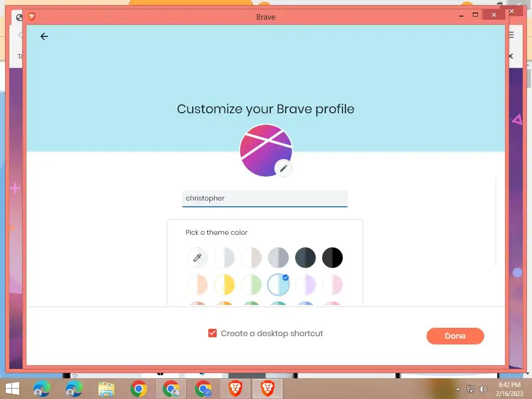This screenshot has width=532, height=399.
Task: Close the Brave profile window
Action: pos(494,15)
